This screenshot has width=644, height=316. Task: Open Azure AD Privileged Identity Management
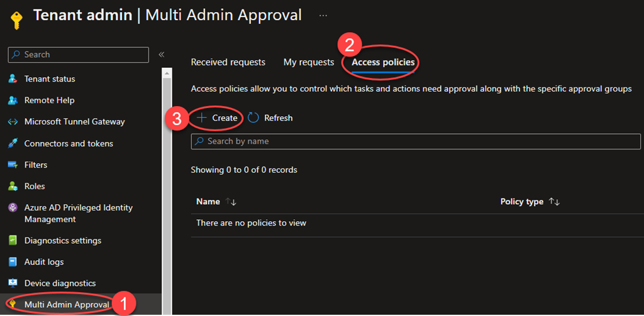[x=78, y=214]
